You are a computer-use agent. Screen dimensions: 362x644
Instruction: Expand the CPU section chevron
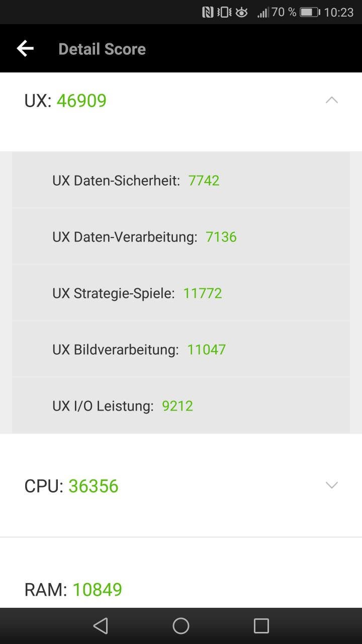(332, 485)
